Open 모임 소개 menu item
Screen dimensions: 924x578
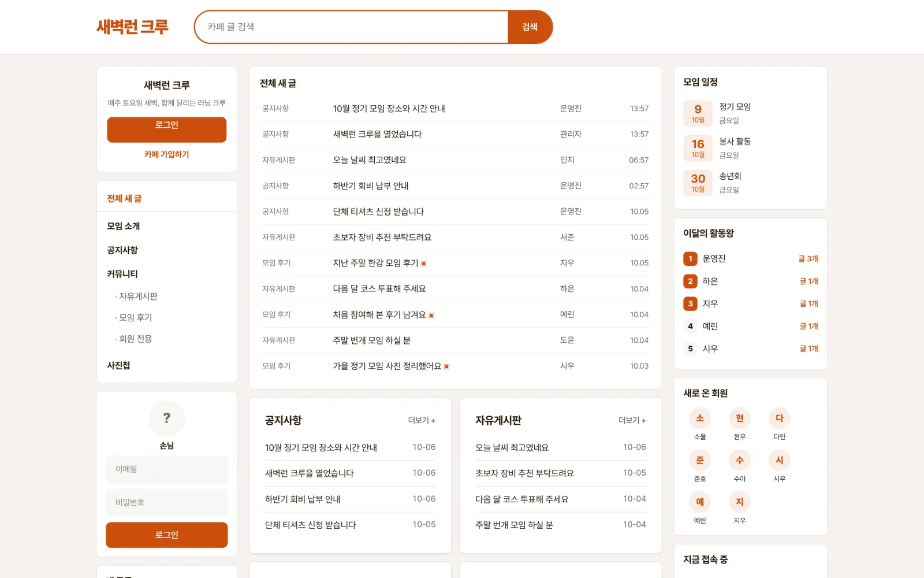(124, 226)
